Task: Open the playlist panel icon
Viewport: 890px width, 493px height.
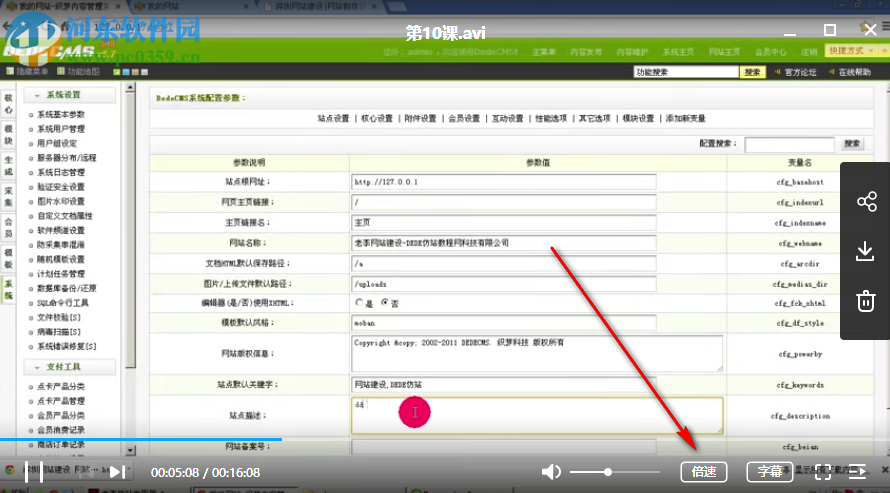Action: (x=857, y=472)
